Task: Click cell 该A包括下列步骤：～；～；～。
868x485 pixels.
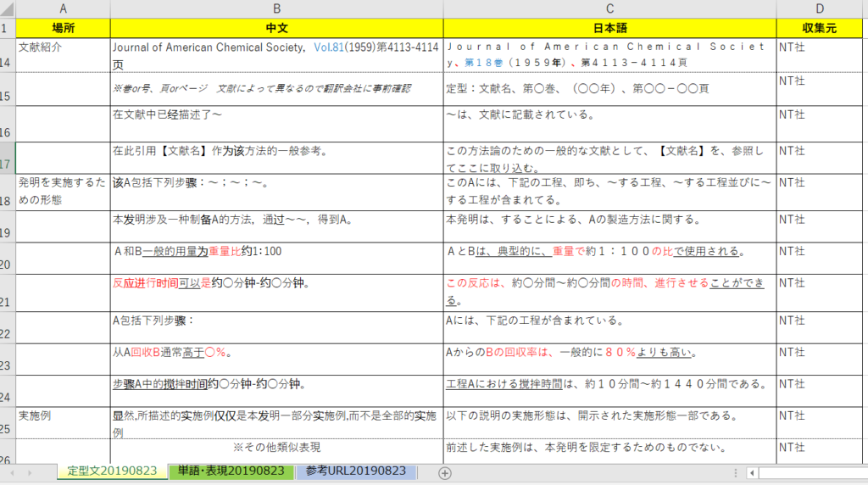Action: 277,192
